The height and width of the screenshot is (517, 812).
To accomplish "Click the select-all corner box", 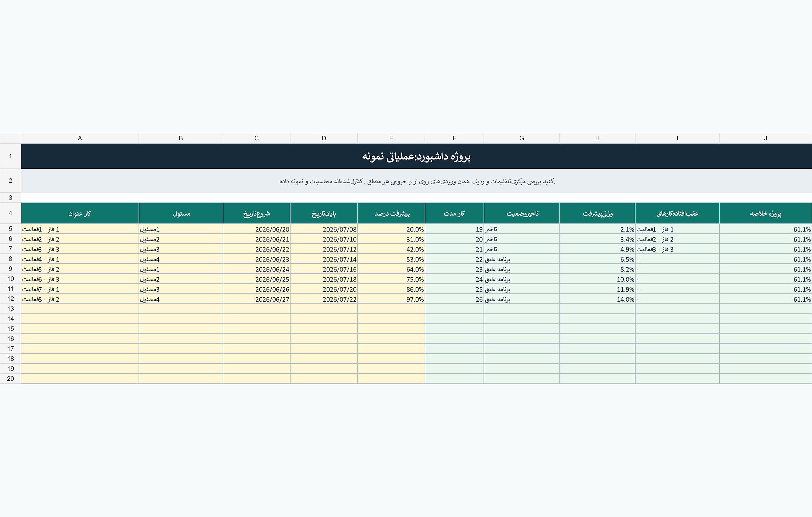I will pos(10,138).
